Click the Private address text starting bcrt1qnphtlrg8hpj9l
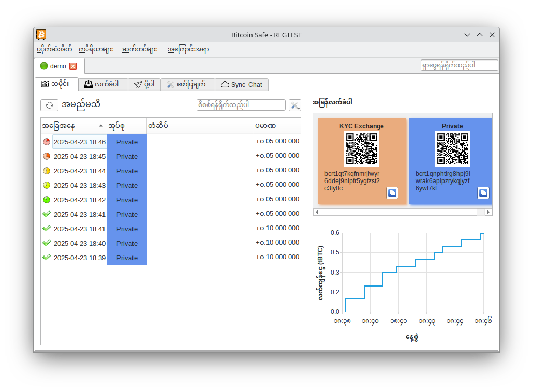 coord(443,180)
